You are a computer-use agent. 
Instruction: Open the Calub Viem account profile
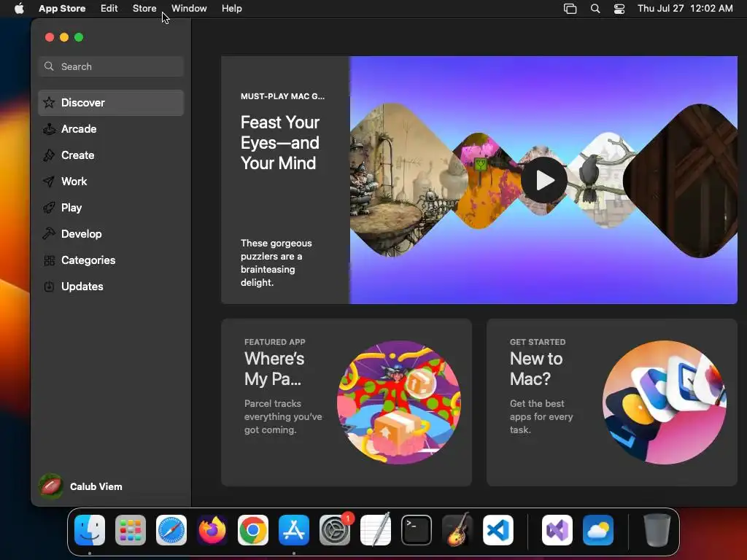pyautogui.click(x=81, y=486)
